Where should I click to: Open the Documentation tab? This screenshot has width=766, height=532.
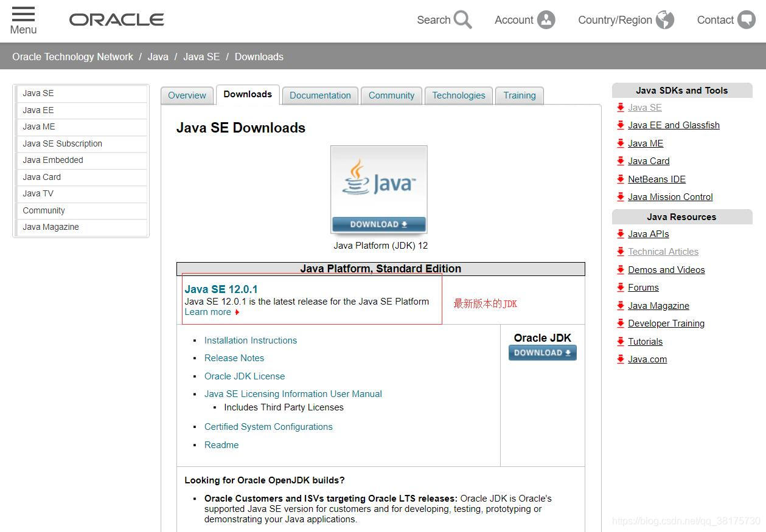click(x=320, y=95)
